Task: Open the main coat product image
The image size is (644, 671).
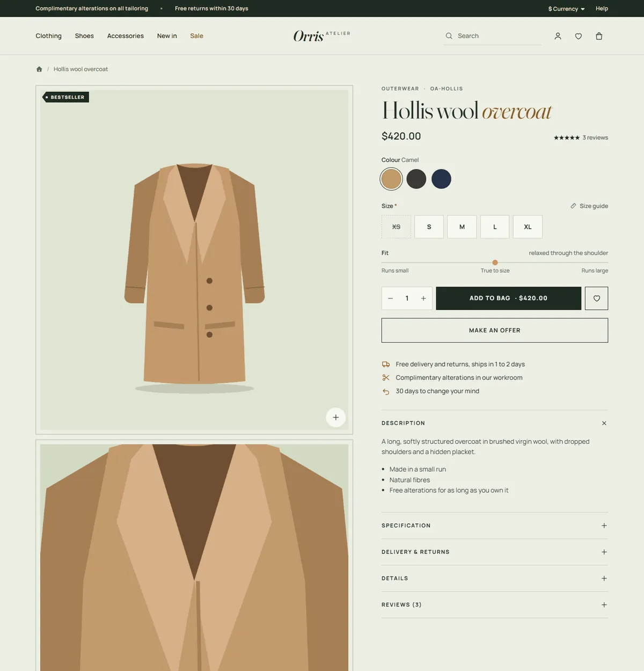Action: click(x=194, y=260)
